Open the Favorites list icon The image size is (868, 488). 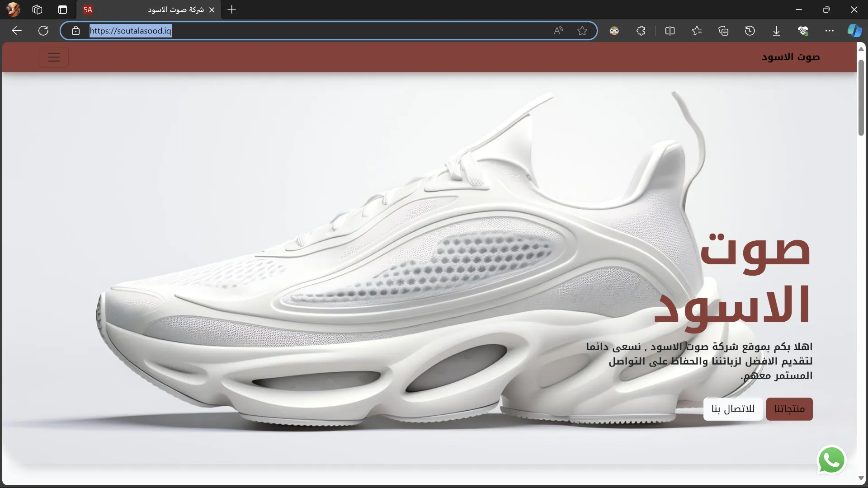[697, 31]
